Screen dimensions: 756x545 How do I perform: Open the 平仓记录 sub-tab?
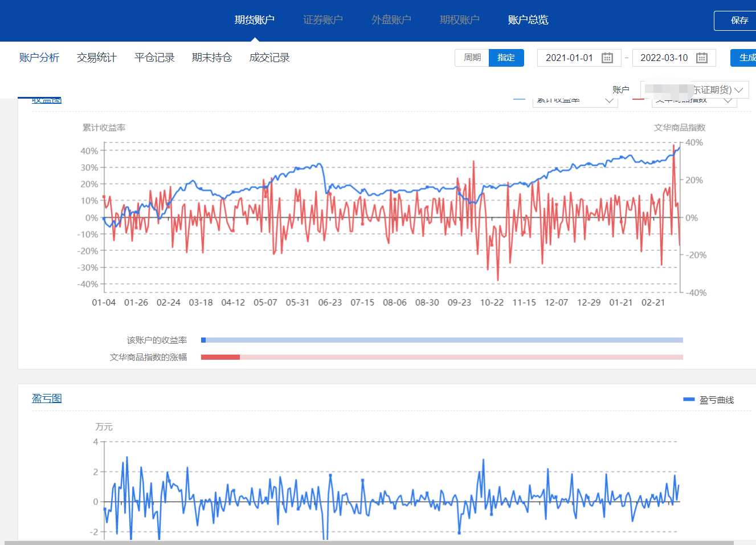coord(154,58)
